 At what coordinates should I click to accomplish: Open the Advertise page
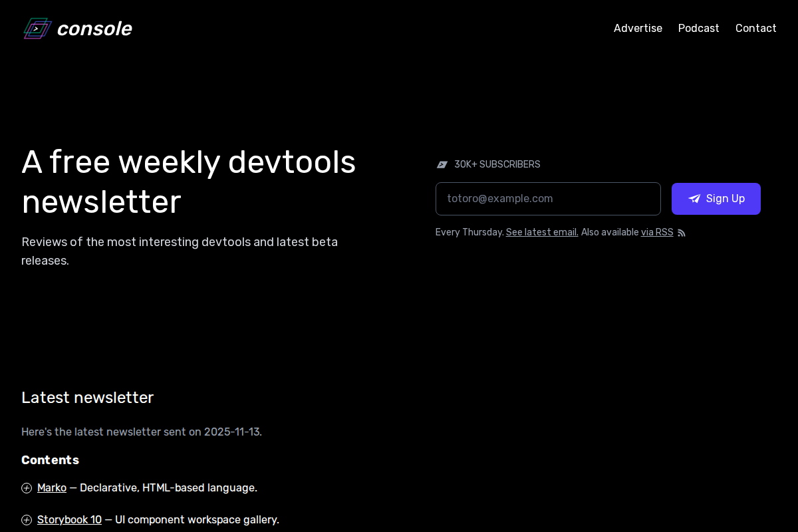[x=638, y=28]
